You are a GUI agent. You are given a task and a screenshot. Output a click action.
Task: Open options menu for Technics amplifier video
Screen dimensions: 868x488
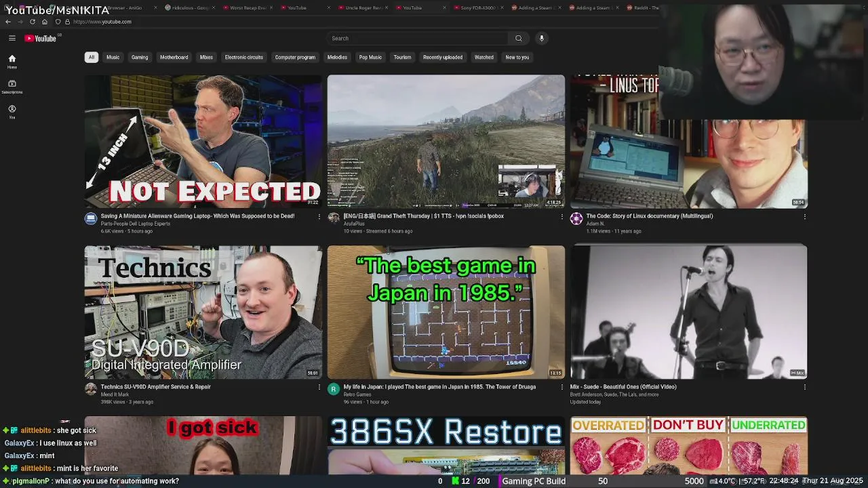(x=319, y=387)
